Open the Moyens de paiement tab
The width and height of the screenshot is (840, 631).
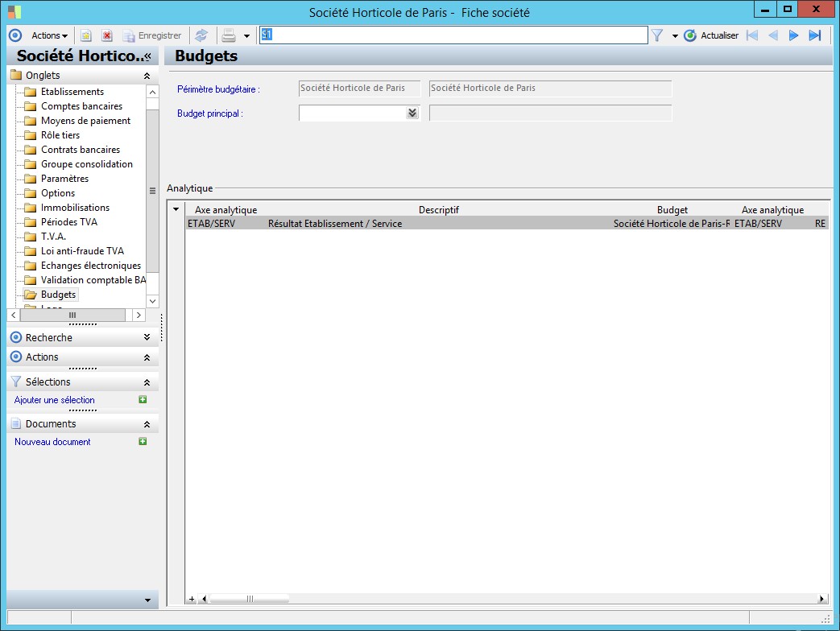tap(85, 121)
